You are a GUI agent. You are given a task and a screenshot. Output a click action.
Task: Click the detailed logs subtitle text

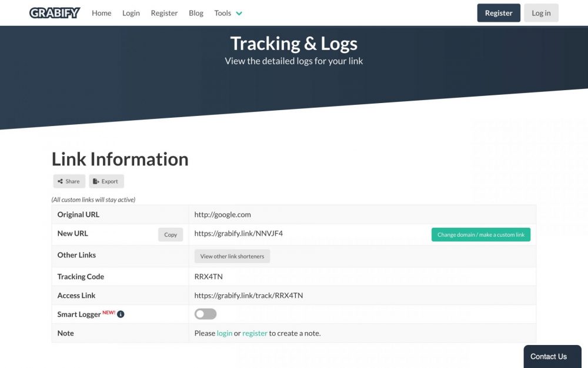point(293,61)
